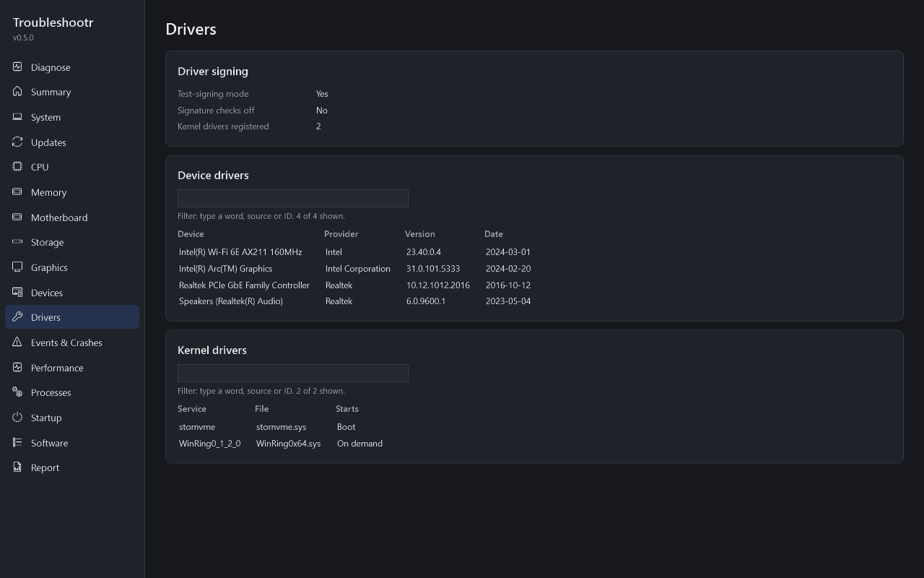Click the Report document icon
Viewport: 924px width, 578px height.
[17, 467]
